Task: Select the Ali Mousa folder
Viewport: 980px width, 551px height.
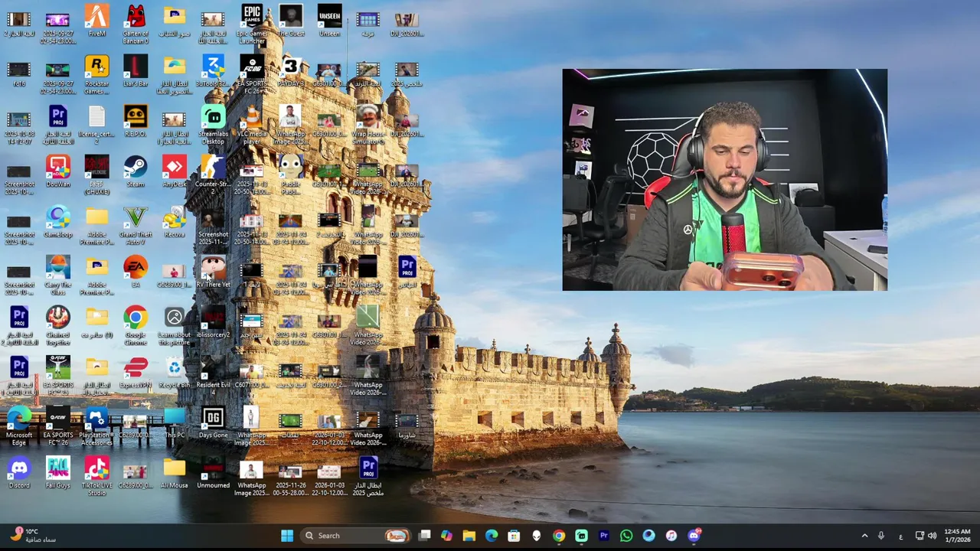Action: click(175, 473)
